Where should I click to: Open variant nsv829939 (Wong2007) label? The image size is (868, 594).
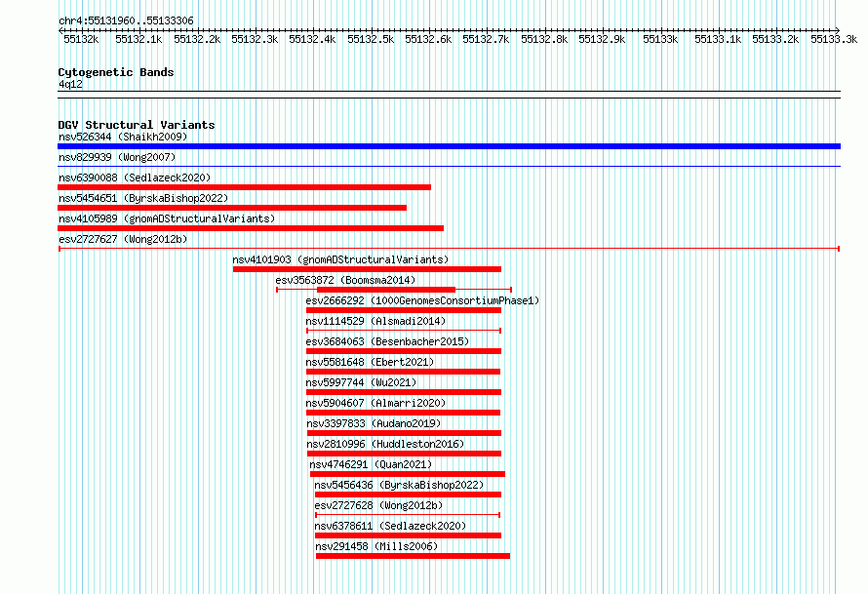pyautogui.click(x=117, y=157)
